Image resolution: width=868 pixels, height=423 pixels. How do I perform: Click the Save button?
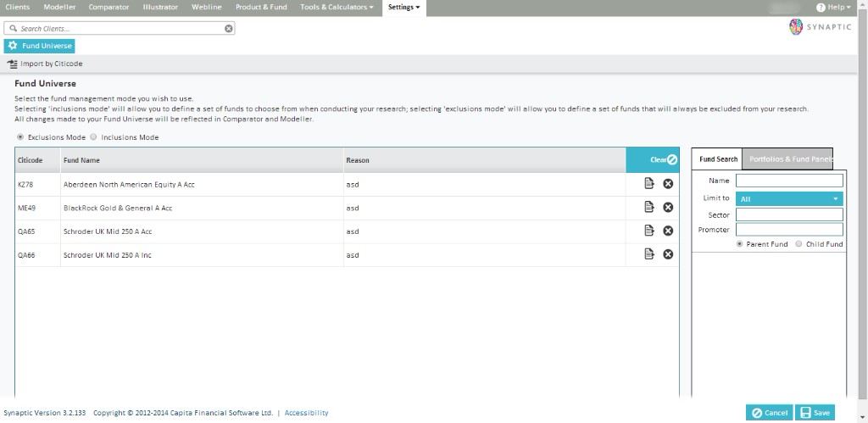[x=815, y=413]
